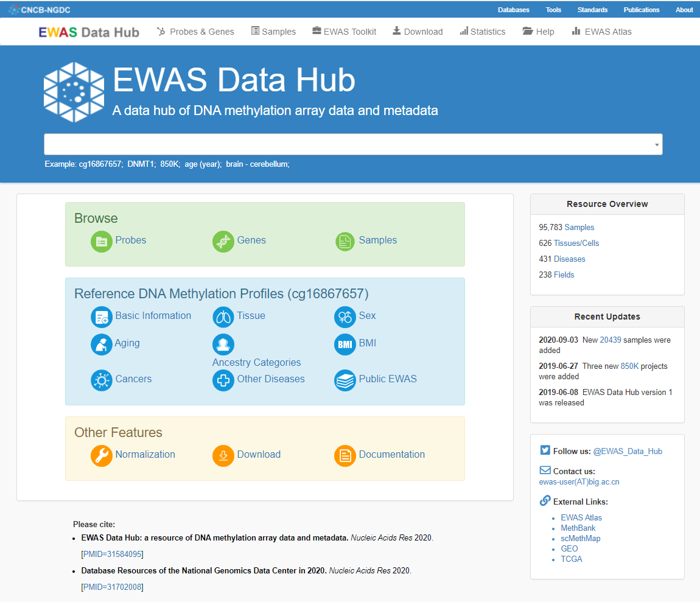Click the Cancers icon
Viewport: 700px width, 602px height.
pos(101,380)
